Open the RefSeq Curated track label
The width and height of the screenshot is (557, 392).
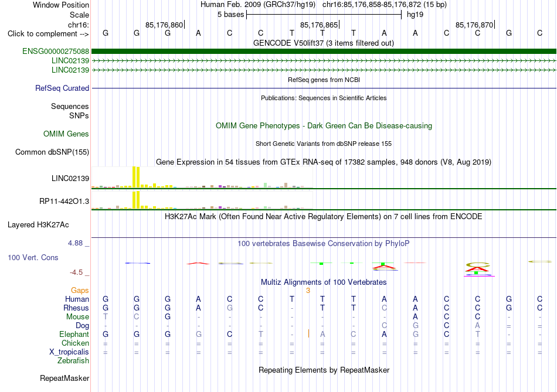click(62, 88)
